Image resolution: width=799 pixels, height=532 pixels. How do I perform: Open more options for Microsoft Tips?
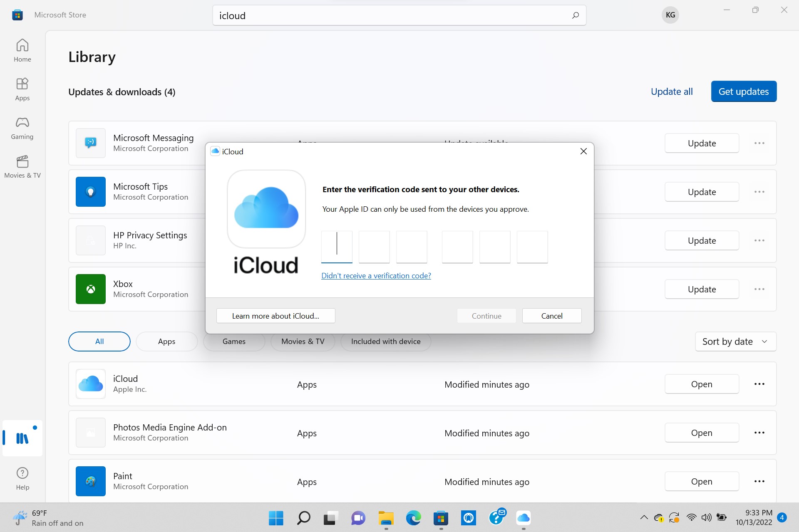[x=759, y=192]
